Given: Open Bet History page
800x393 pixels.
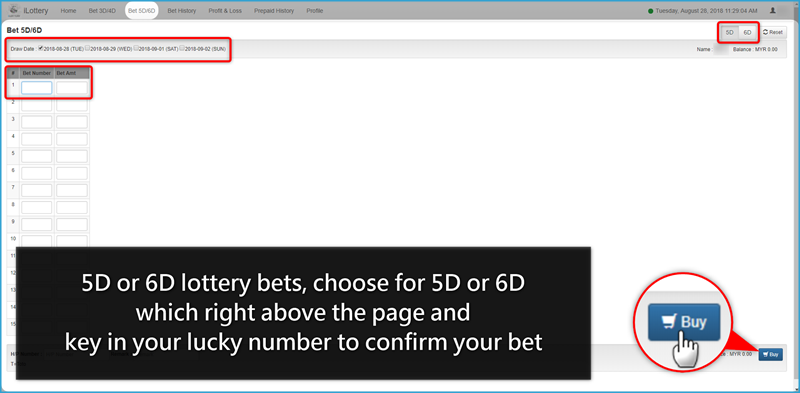Looking at the screenshot, I should pyautogui.click(x=182, y=11).
